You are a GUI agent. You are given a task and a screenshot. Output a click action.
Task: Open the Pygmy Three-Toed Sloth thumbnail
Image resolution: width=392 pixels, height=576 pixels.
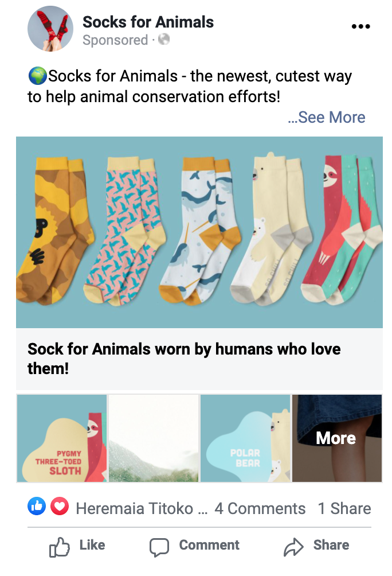[x=62, y=438]
